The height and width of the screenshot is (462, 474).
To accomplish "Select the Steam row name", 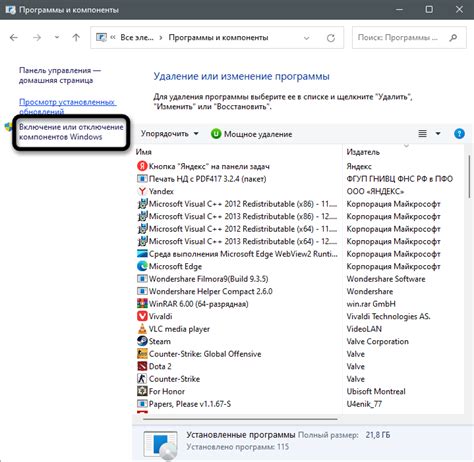I will point(160,341).
